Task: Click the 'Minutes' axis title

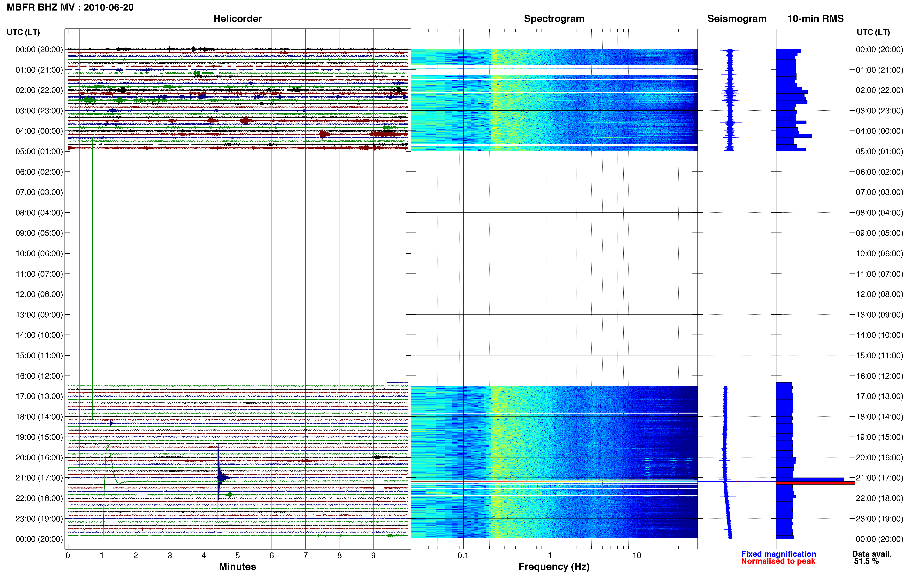Action: (237, 566)
